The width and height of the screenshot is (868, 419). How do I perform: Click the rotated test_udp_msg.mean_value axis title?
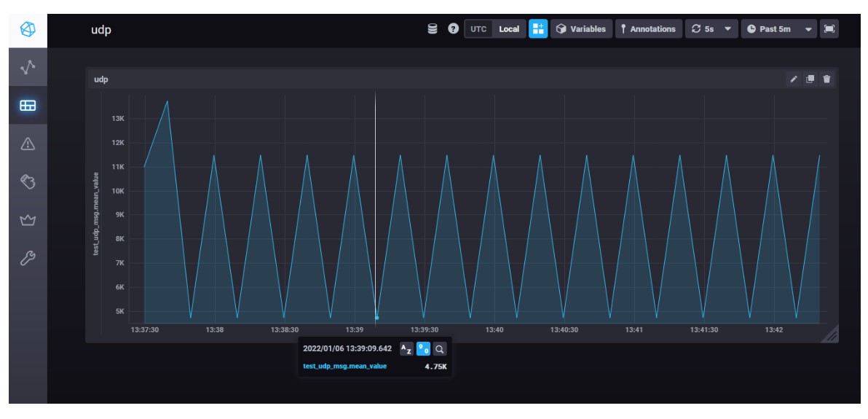(96, 214)
